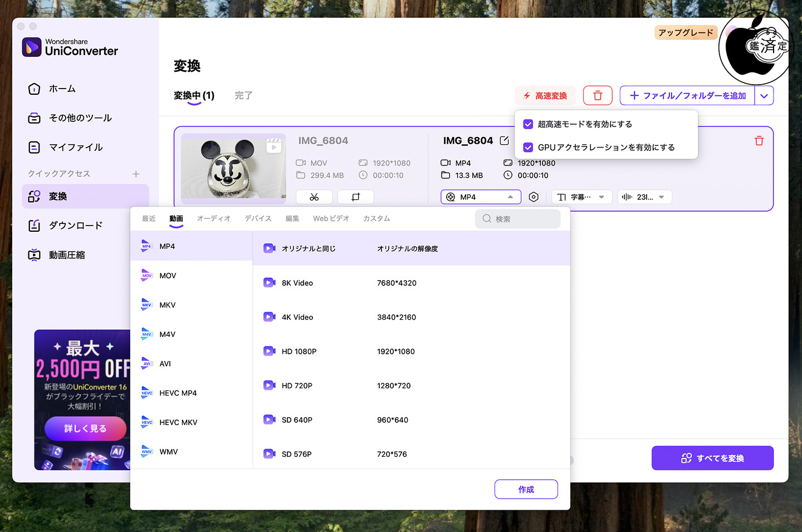
Task: Open the Home sidebar item
Action: click(x=62, y=89)
